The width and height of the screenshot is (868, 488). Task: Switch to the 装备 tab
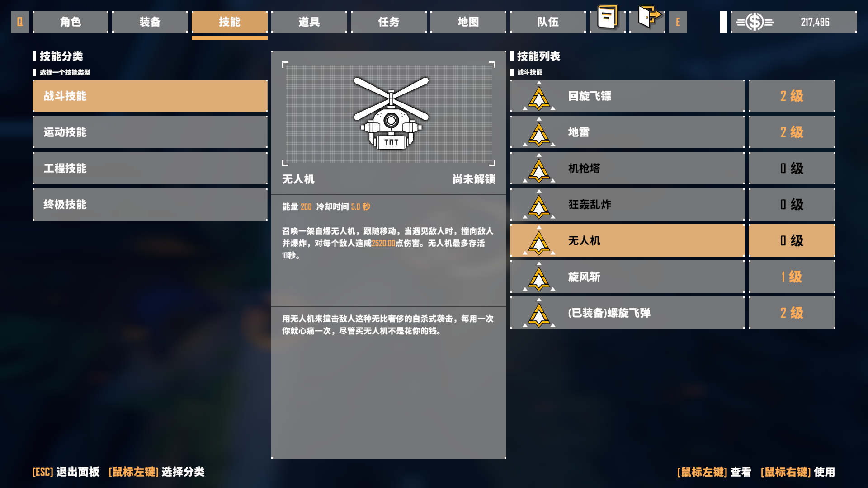coord(150,22)
